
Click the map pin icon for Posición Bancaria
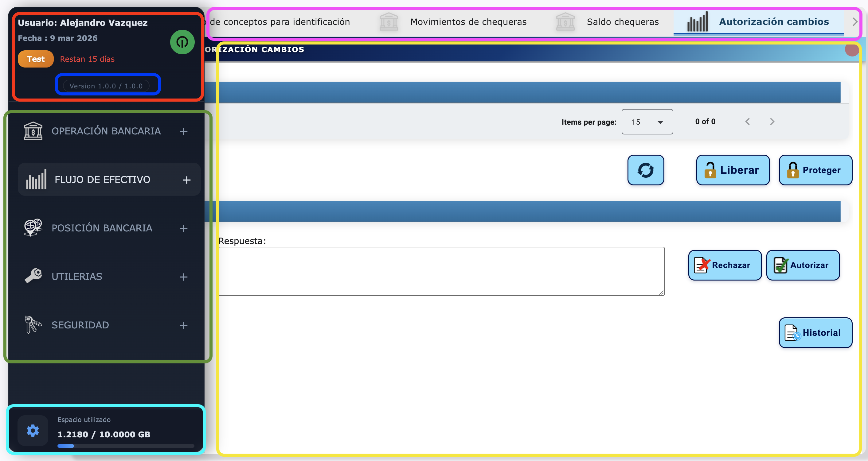pyautogui.click(x=33, y=228)
